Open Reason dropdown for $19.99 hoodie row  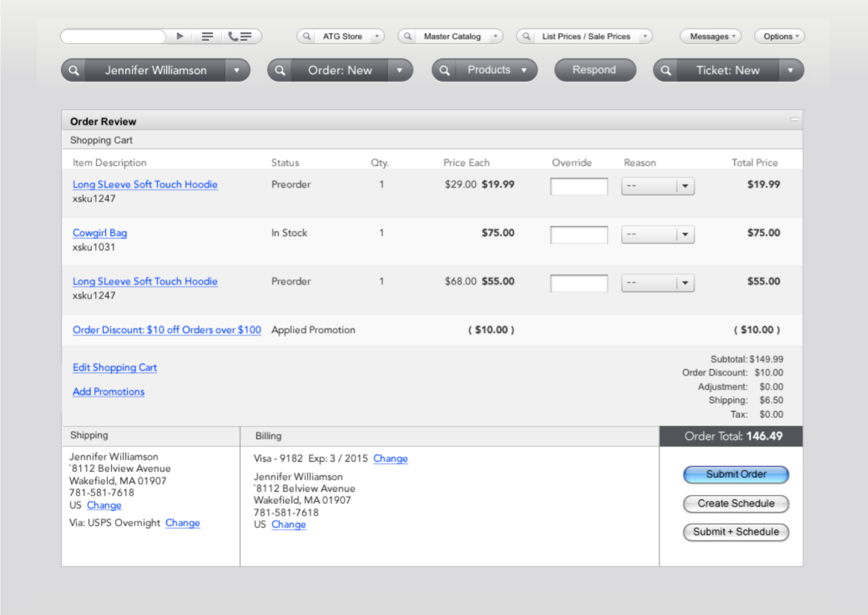[x=658, y=186]
